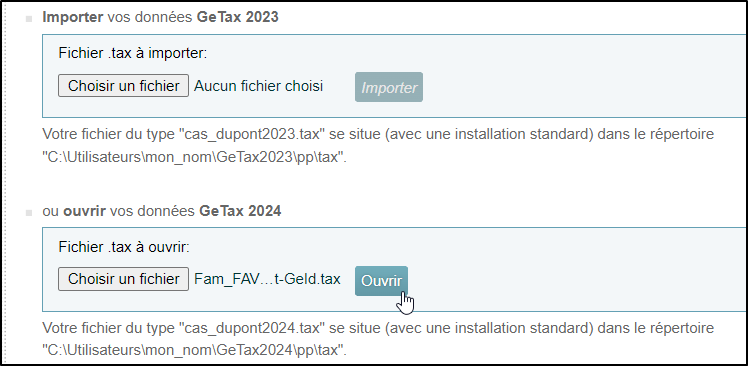This screenshot has height=366, width=748.
Task: Click the square bullet beside Importer heading
Action: point(29,19)
